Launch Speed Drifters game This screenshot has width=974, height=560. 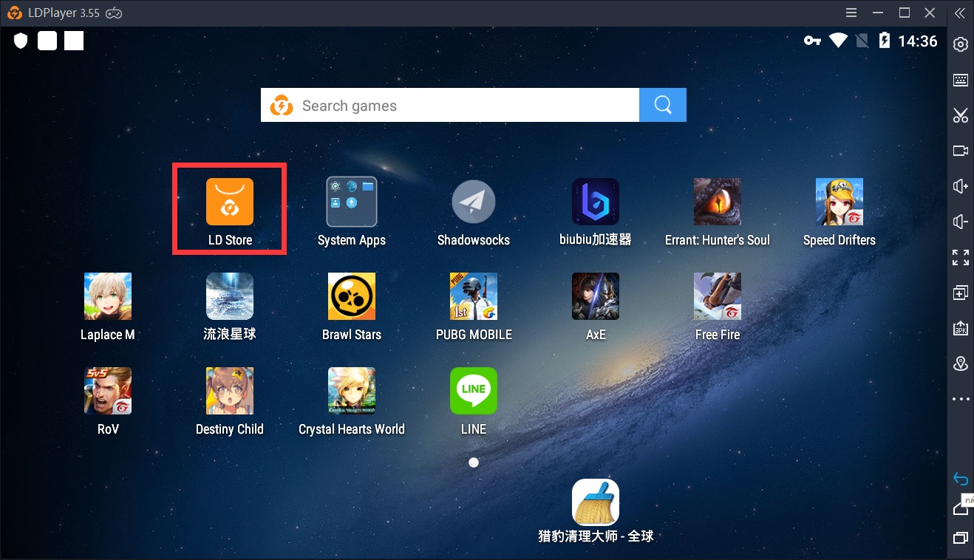pyautogui.click(x=840, y=202)
